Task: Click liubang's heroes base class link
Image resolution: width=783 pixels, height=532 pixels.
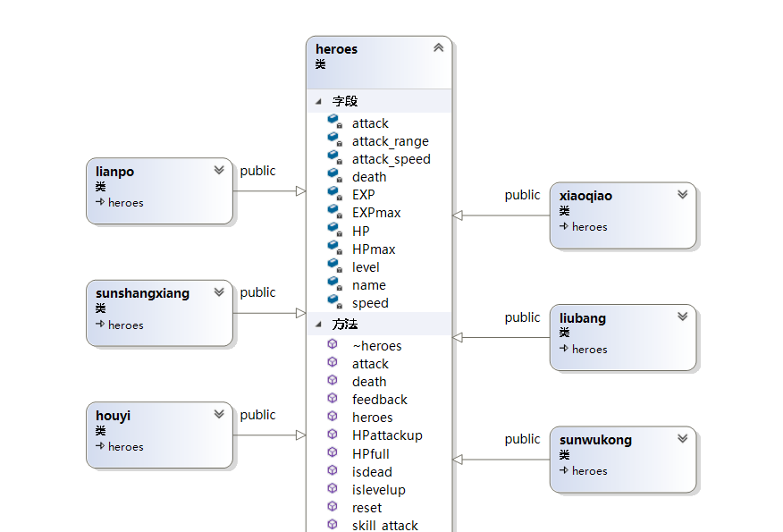Action: (x=589, y=350)
